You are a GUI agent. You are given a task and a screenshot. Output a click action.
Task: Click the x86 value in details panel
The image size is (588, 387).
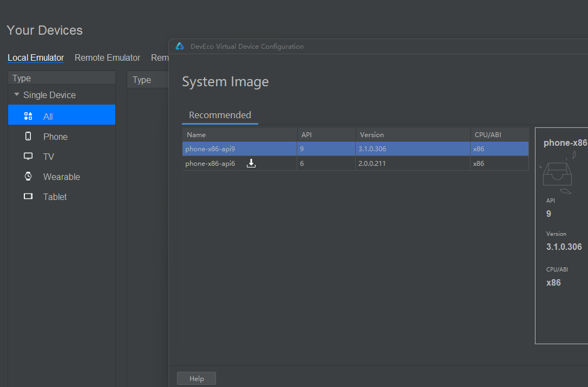tap(553, 282)
